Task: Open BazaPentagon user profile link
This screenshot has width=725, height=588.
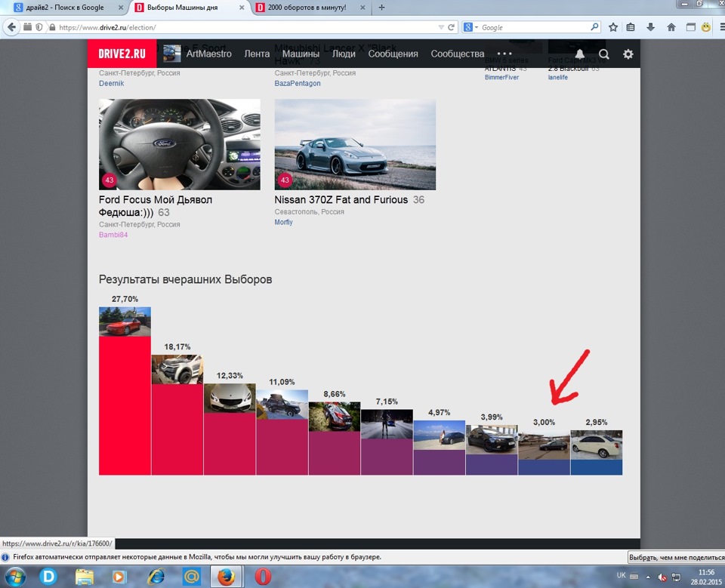Action: point(298,83)
